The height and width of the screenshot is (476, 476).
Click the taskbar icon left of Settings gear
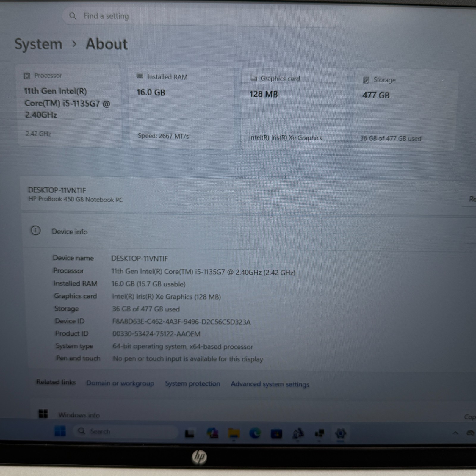point(319,433)
